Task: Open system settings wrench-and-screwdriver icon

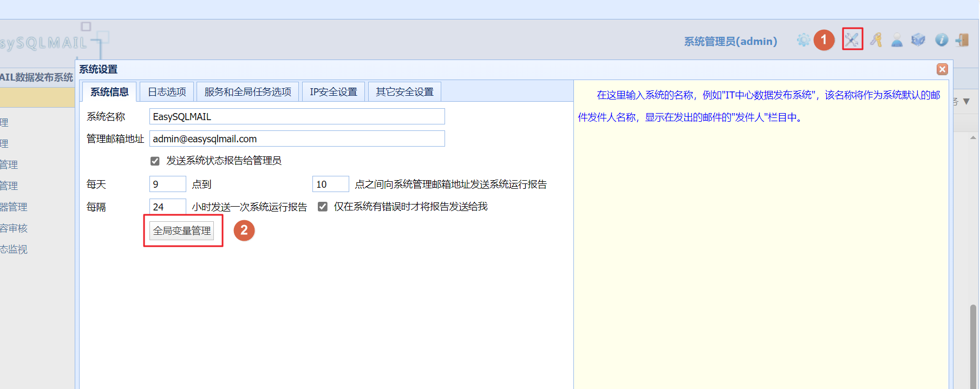Action: [x=852, y=39]
